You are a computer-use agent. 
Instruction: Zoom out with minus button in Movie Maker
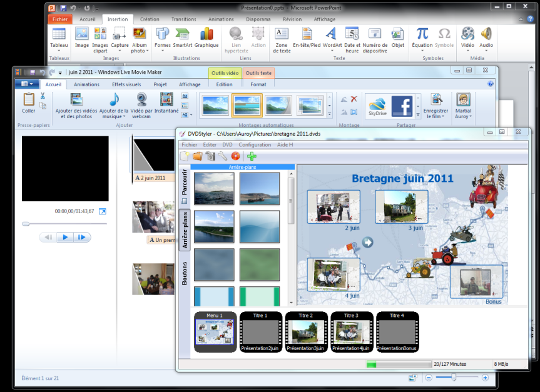429,378
